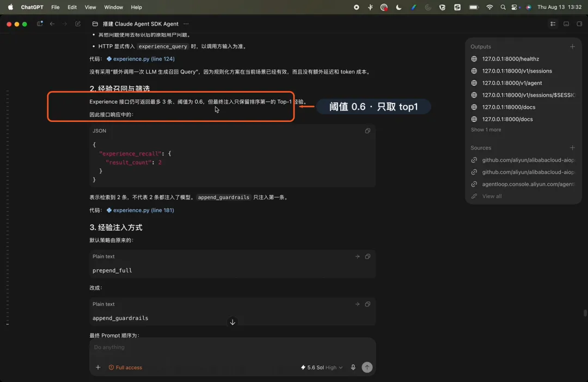This screenshot has width=588, height=382.
Task: Open output 127.0.0.1:8000/v1/agent
Action: (512, 83)
